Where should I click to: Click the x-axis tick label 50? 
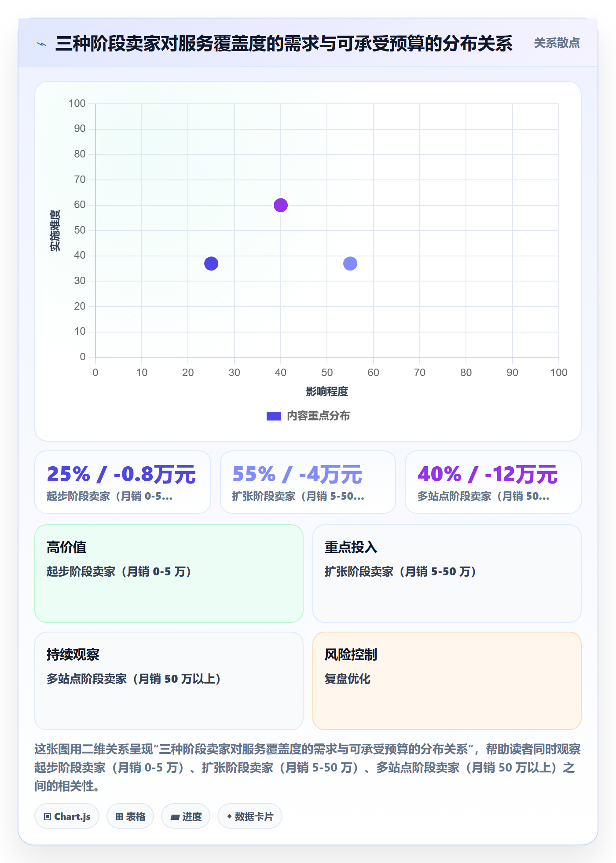pyautogui.click(x=327, y=373)
